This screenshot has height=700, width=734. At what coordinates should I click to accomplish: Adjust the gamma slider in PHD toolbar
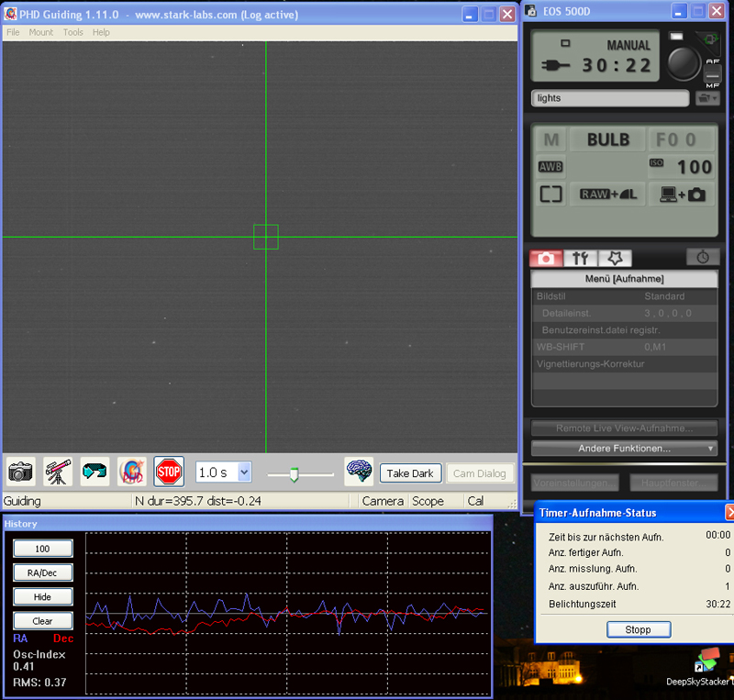[294, 474]
